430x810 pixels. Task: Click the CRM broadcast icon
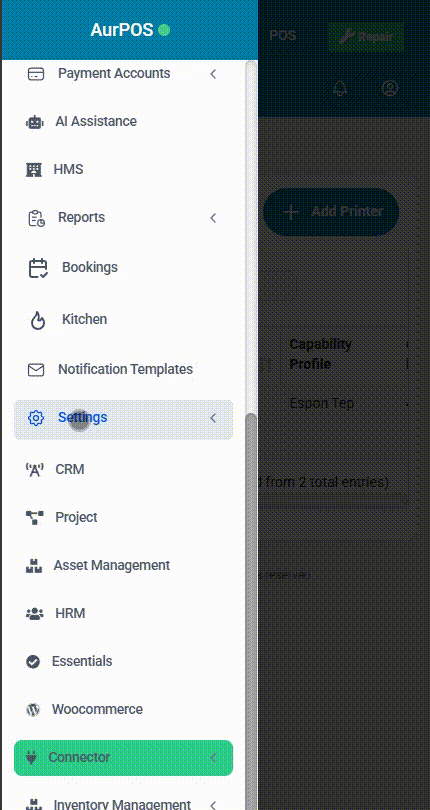pos(35,470)
